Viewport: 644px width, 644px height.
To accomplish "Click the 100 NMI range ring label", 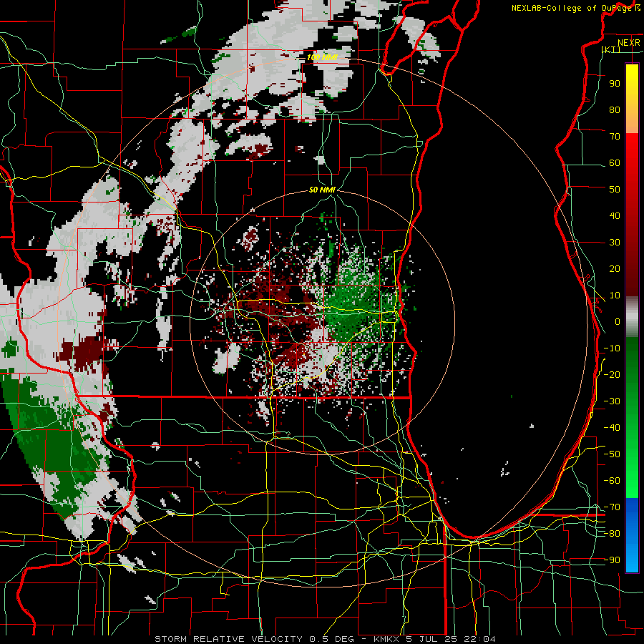I will pos(323,57).
